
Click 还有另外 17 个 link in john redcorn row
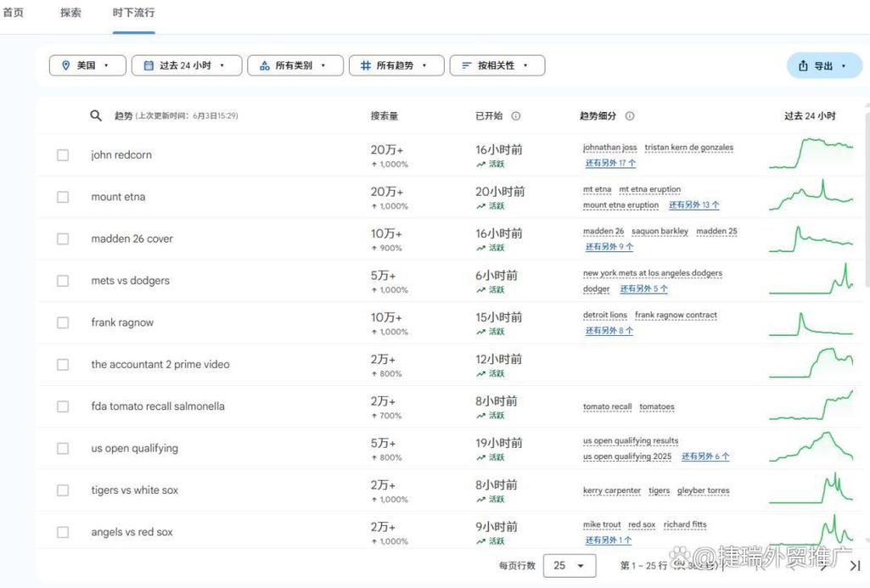[x=610, y=163]
